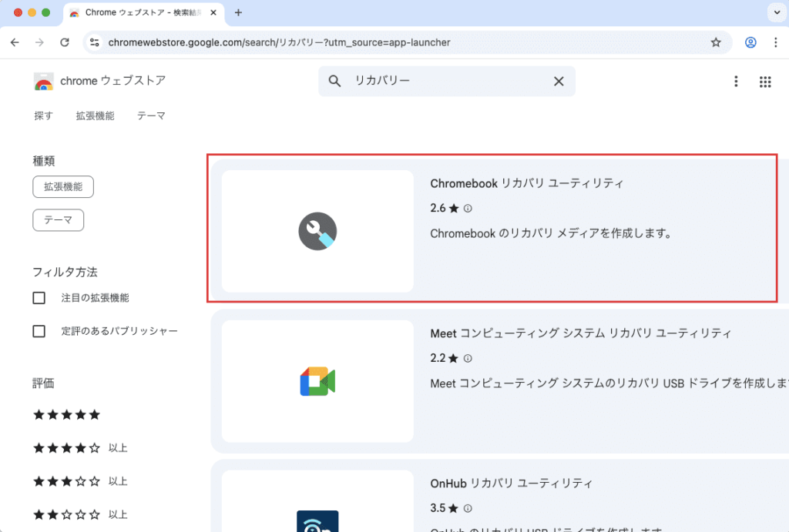Select two stars 以上 rating filter
The width and height of the screenshot is (789, 532).
(80, 514)
